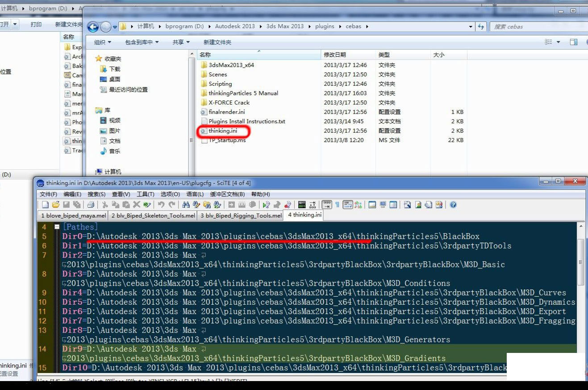Click the 新建文件夹 button in the cebas window
Viewport: 588px width, 390px height.
click(217, 42)
